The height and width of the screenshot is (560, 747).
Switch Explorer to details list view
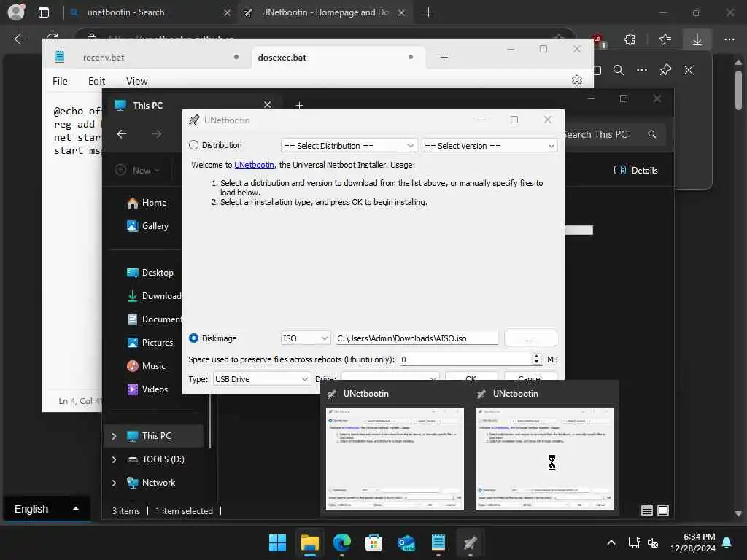[x=646, y=510]
